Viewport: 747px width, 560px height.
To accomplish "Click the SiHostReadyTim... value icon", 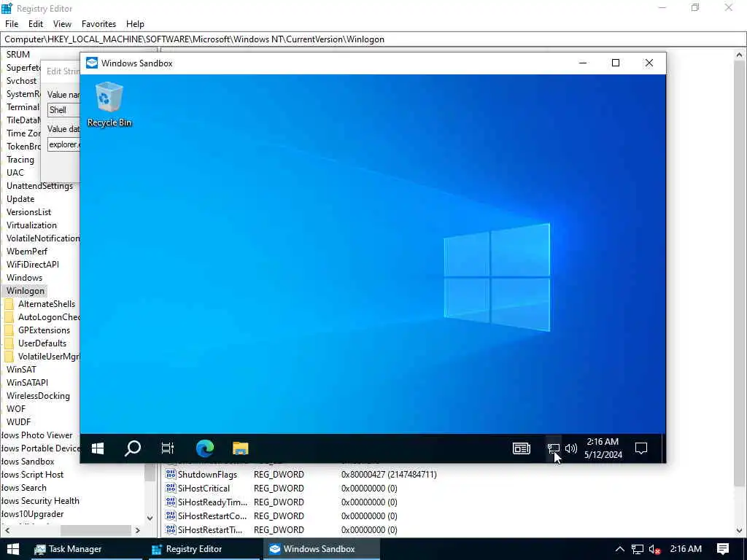I will click(171, 502).
